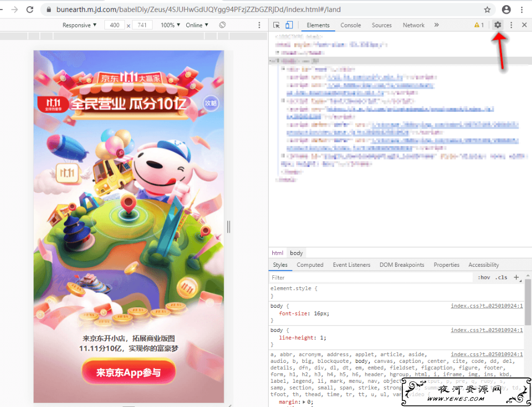Activate the inspect element picker icon

(x=276, y=25)
